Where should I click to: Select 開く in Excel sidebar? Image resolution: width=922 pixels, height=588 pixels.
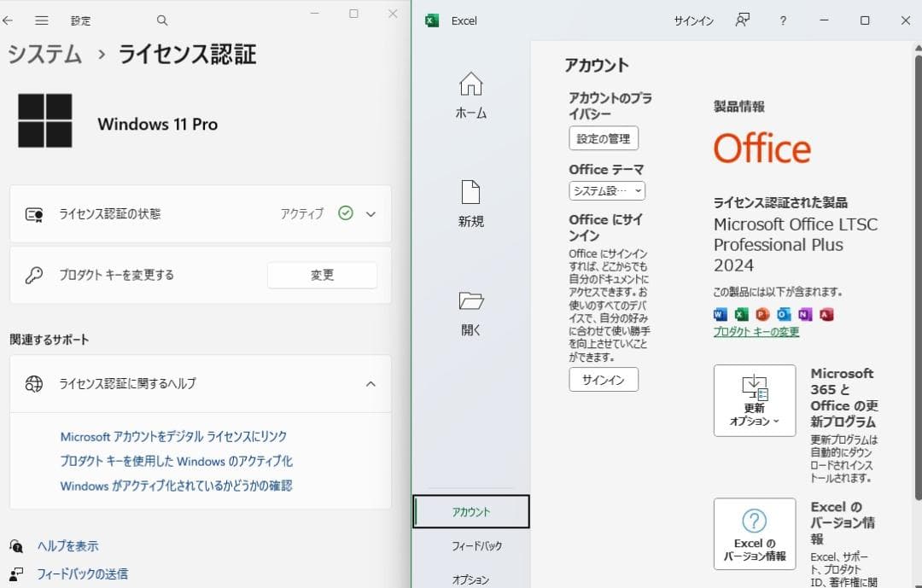[x=471, y=313]
